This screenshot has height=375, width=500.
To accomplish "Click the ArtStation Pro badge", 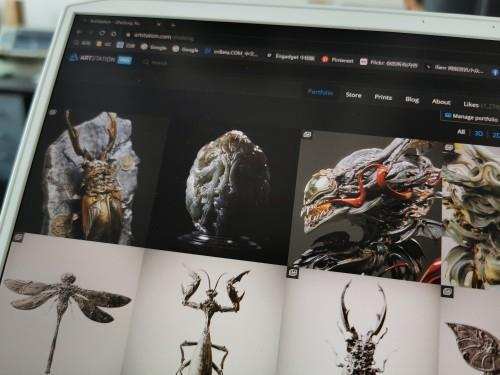I will (x=125, y=60).
